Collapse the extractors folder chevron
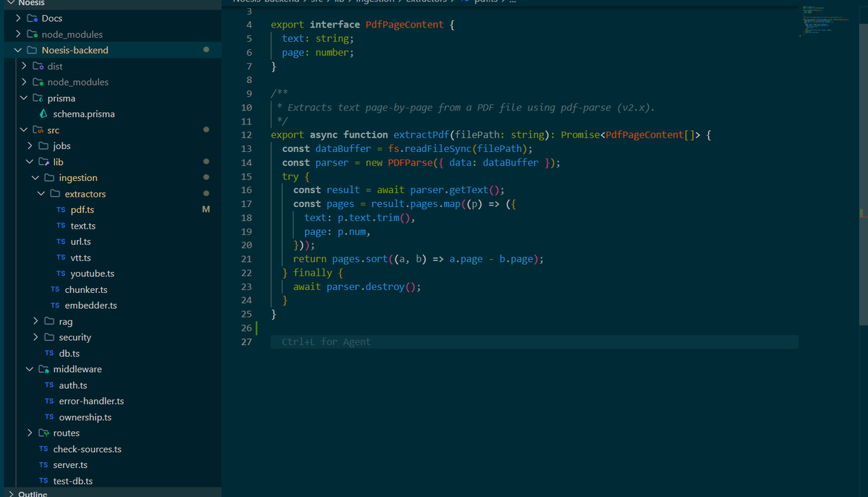The height and width of the screenshot is (497, 868). coord(41,194)
